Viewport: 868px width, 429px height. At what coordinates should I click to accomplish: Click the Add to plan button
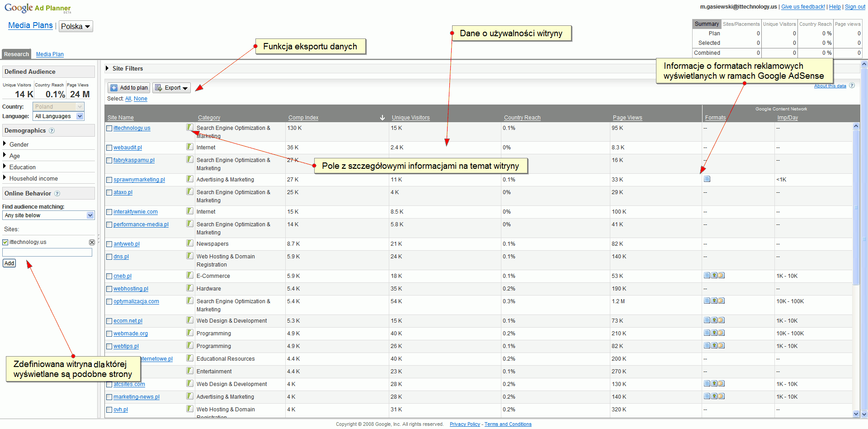point(129,88)
